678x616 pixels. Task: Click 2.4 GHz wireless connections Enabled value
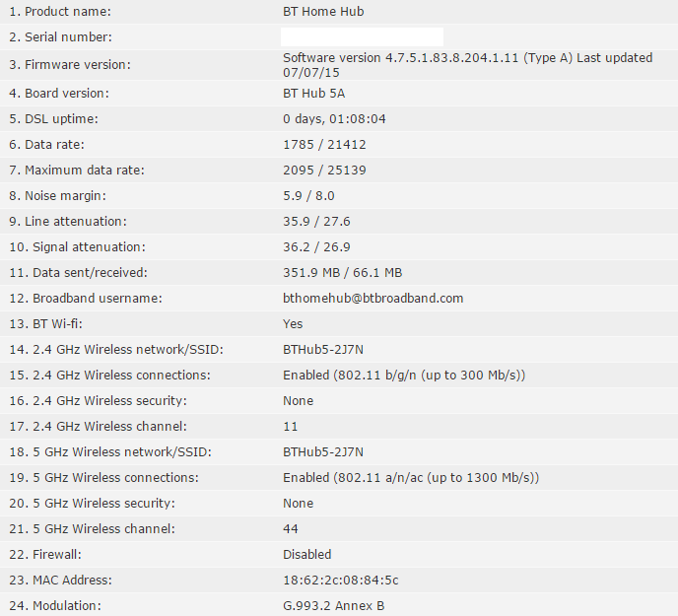[x=404, y=376]
